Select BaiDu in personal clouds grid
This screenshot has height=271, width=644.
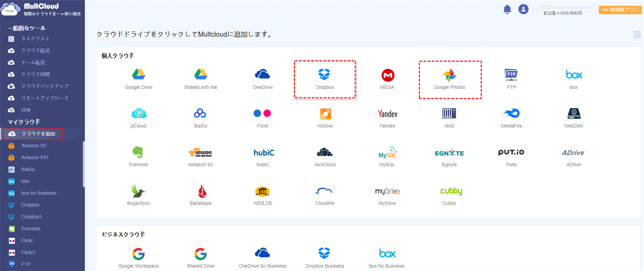[x=201, y=118]
